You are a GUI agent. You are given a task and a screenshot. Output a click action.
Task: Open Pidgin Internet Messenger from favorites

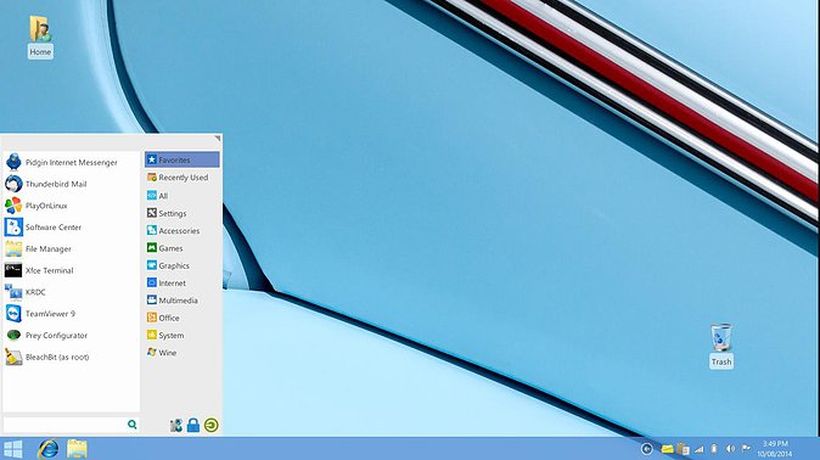(x=70, y=162)
